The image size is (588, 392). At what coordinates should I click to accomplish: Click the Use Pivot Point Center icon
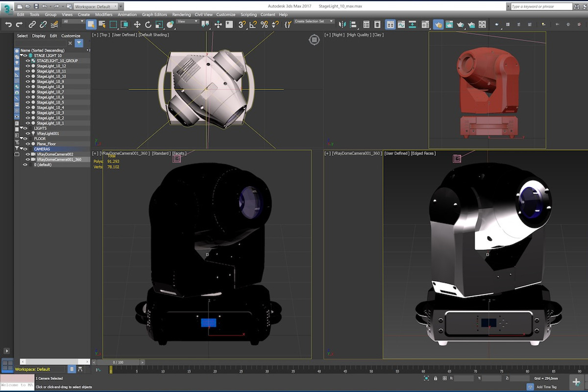[205, 24]
